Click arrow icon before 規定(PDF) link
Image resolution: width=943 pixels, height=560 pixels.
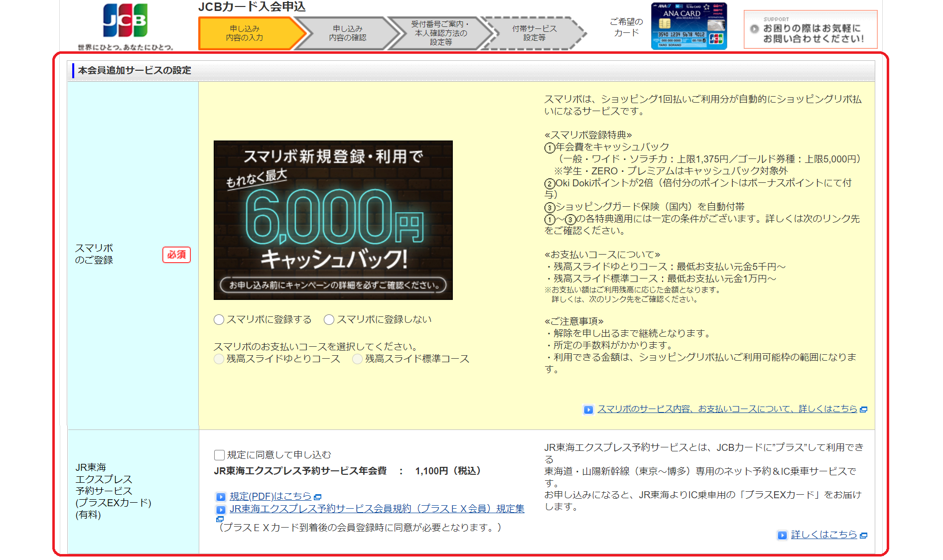221,497
